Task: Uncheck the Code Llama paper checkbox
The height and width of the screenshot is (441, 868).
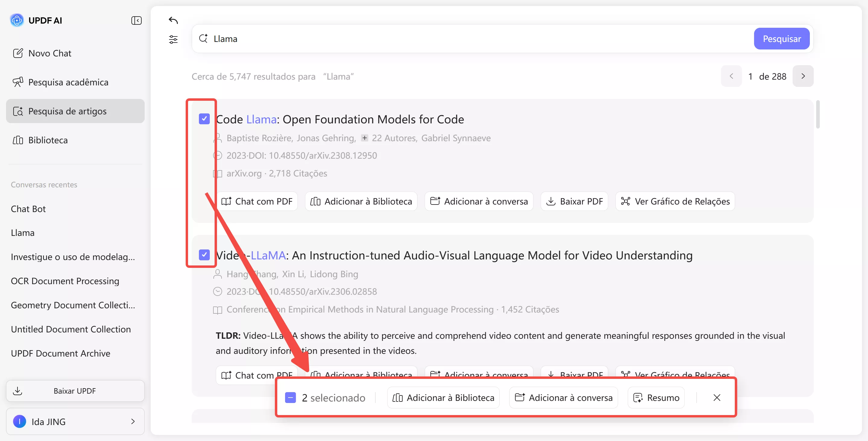Action: 204,119
